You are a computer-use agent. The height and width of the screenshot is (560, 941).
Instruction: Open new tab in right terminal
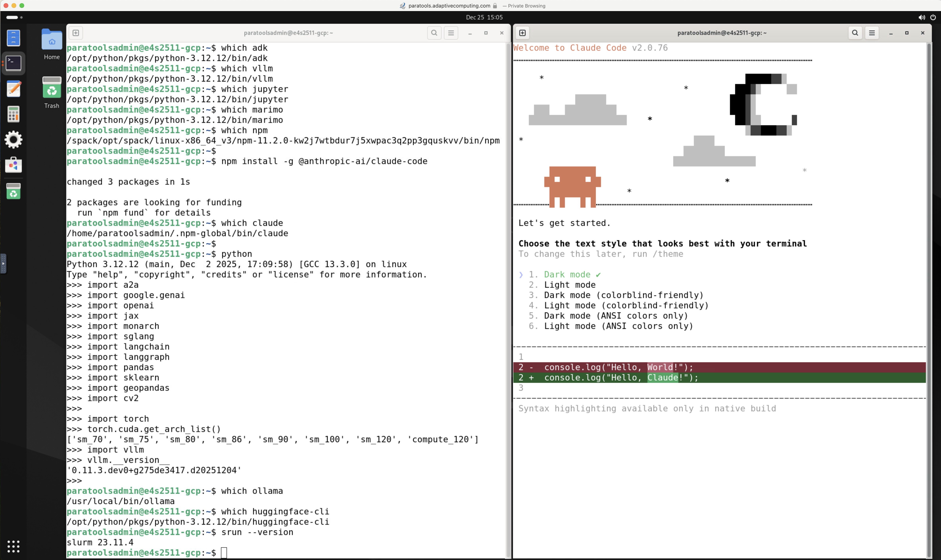(523, 33)
